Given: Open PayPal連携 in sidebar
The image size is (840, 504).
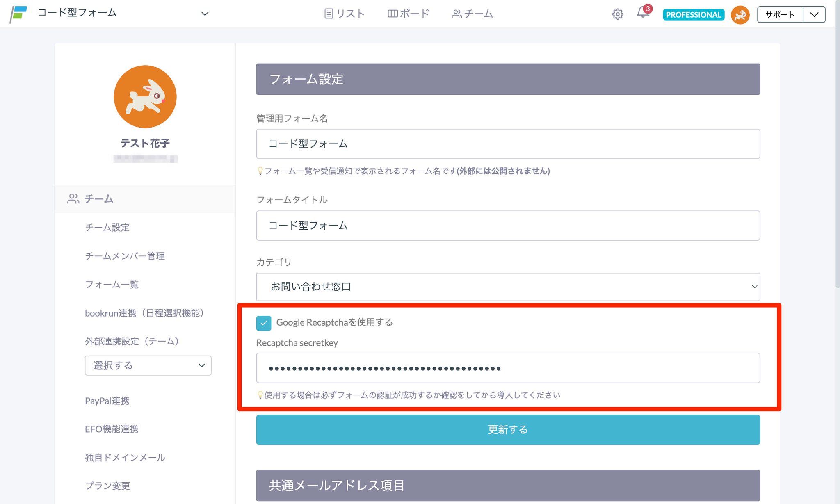Looking at the screenshot, I should tap(107, 401).
